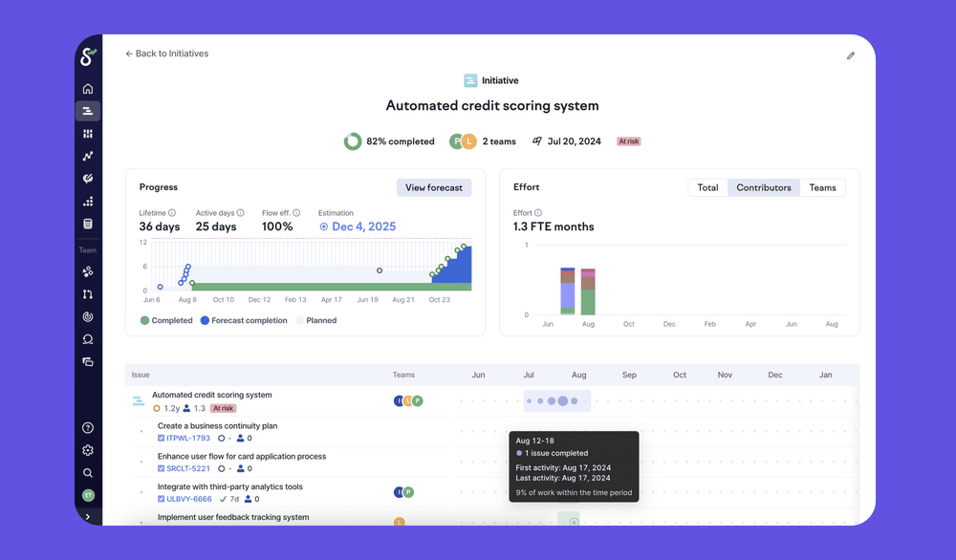Open the Teams icon under the Team section

click(x=87, y=271)
